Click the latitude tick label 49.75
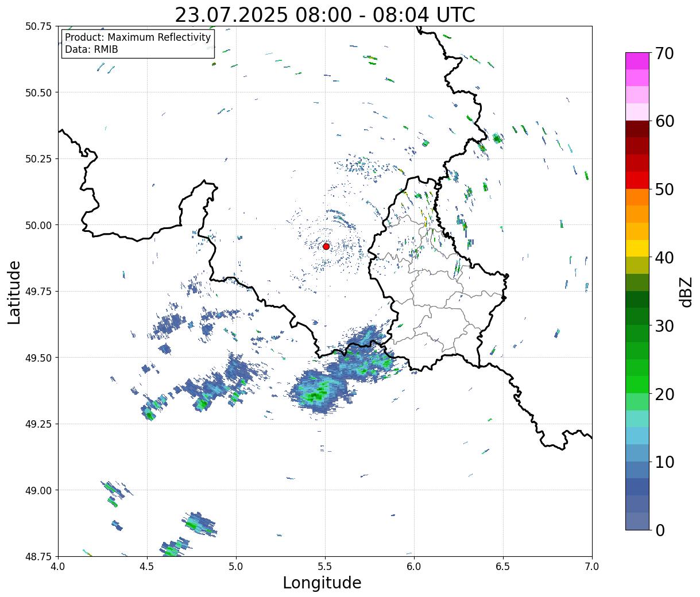700x597 pixels. tap(38, 292)
